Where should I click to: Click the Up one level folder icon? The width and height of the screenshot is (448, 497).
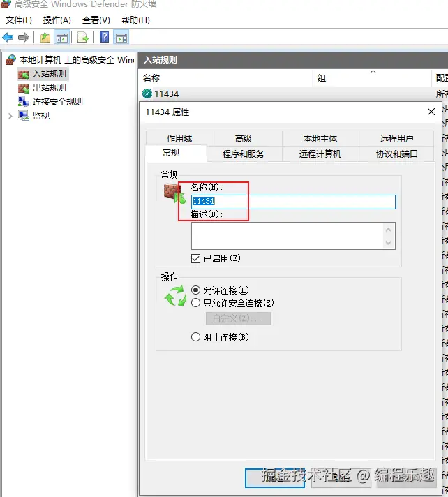pyautogui.click(x=45, y=38)
